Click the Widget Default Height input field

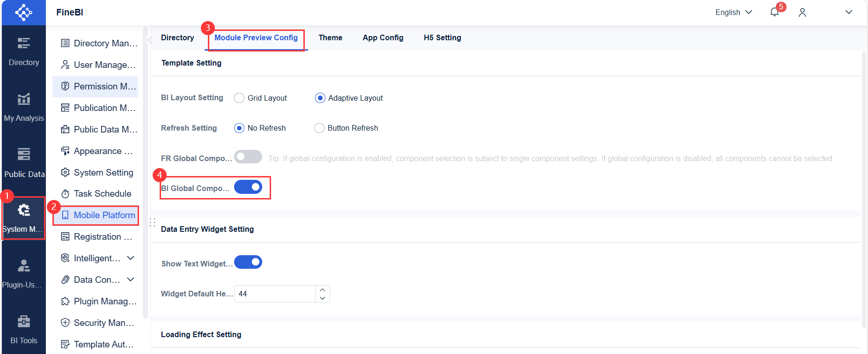(275, 294)
